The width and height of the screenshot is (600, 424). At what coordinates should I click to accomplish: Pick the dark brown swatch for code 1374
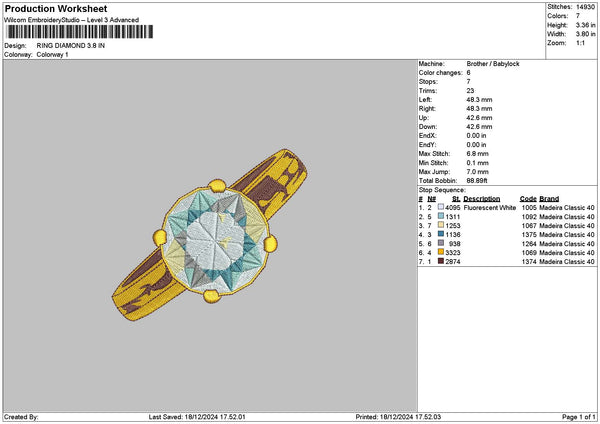tap(440, 261)
